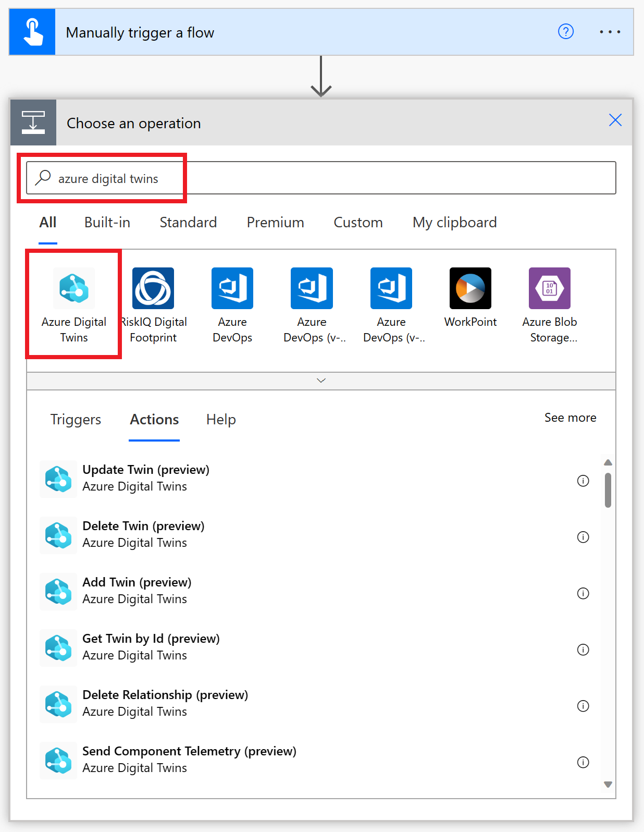Click the Delete Relationship action icon

[x=58, y=704]
